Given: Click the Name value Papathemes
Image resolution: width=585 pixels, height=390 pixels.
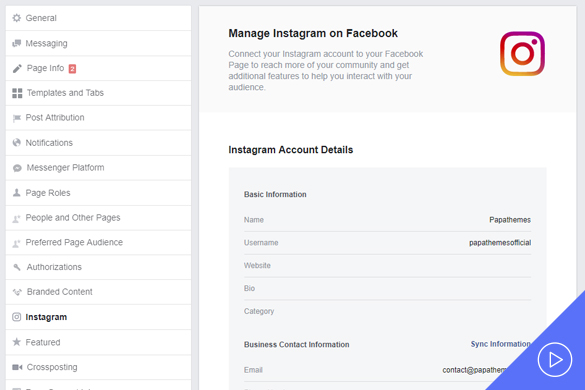Looking at the screenshot, I should coord(510,220).
